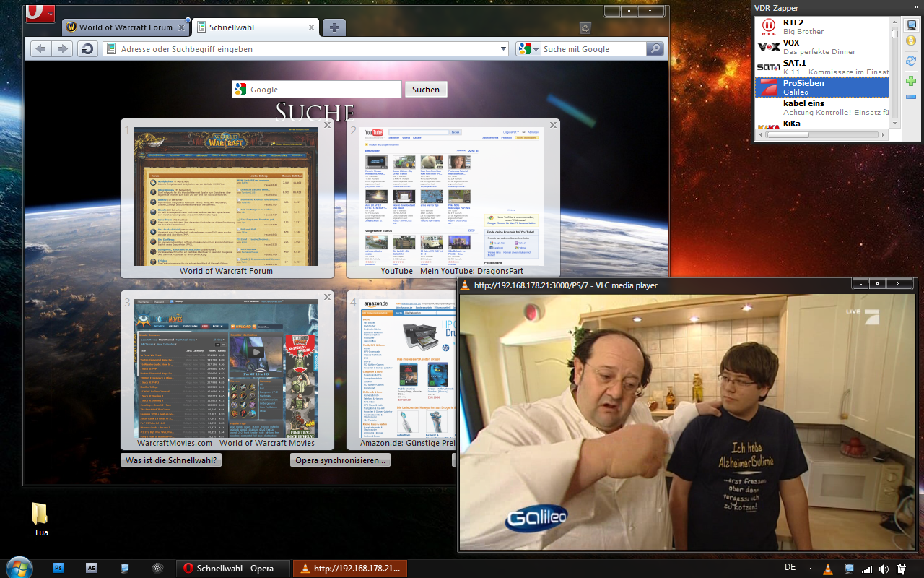Select the SAT.1 channel entry
The image size is (924, 578).
tap(822, 67)
